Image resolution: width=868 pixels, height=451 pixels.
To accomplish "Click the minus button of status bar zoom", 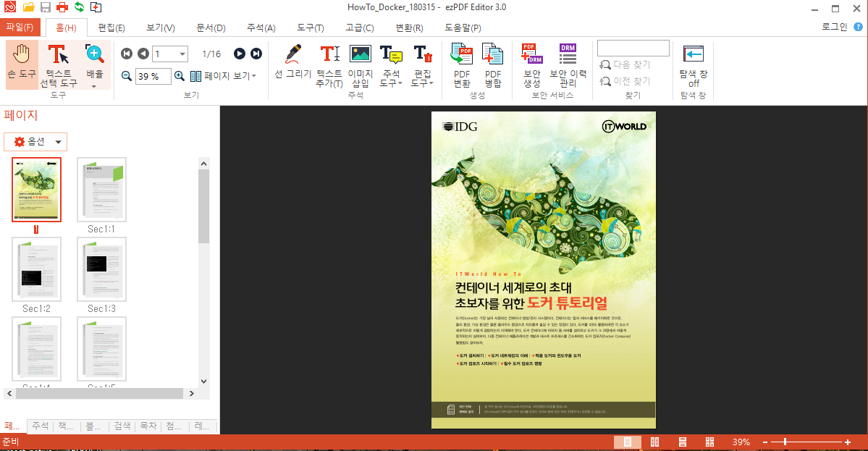I will (765, 442).
